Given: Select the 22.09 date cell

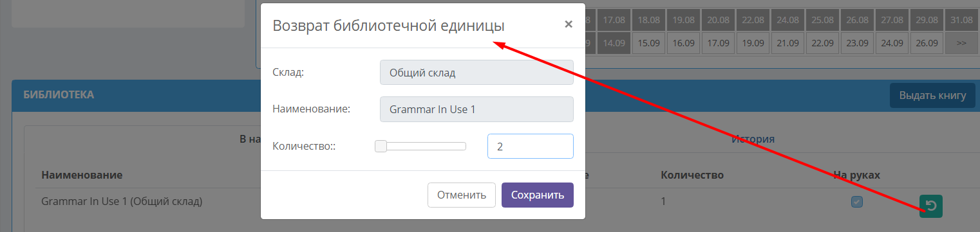Looking at the screenshot, I should (823, 43).
